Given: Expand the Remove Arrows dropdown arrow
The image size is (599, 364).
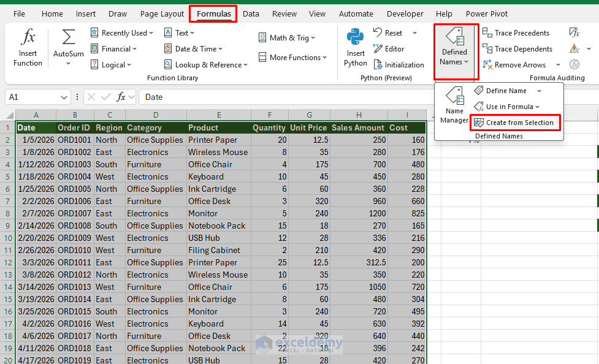Looking at the screenshot, I should (558, 65).
